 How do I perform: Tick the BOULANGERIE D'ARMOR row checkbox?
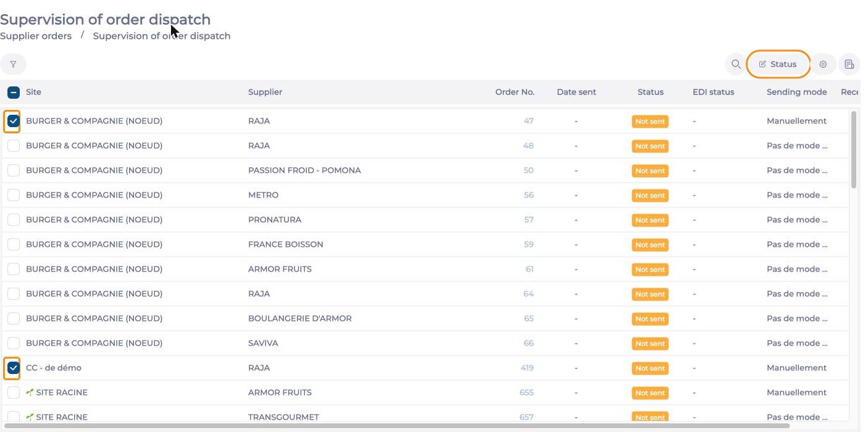[14, 318]
